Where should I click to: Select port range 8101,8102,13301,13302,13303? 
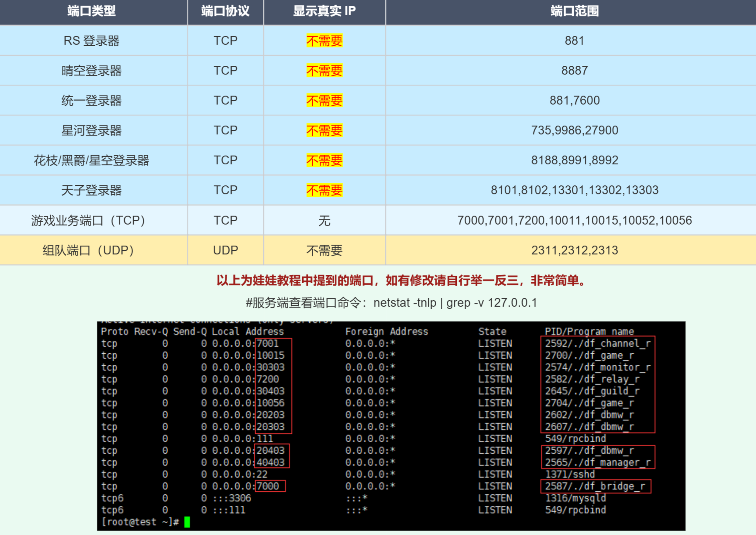[x=574, y=190]
